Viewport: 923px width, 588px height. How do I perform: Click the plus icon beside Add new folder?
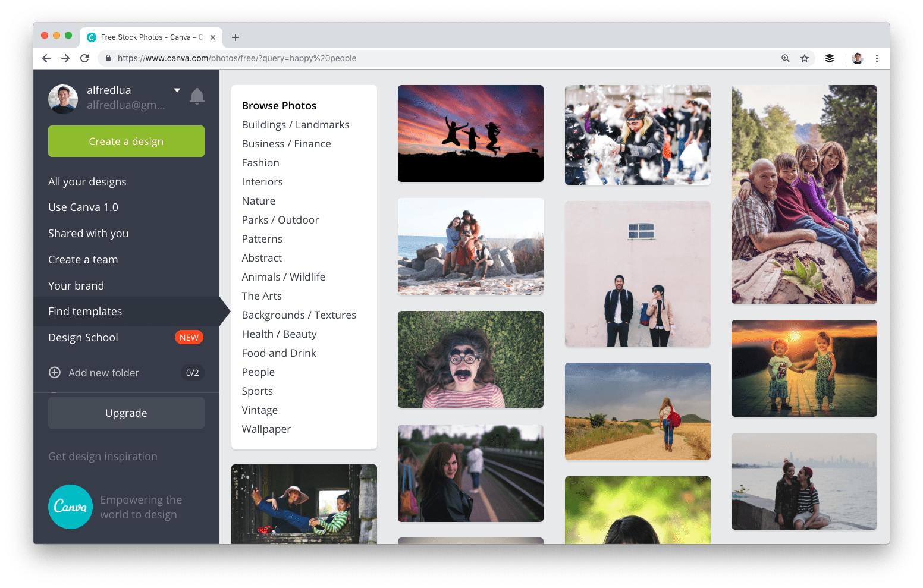(54, 373)
